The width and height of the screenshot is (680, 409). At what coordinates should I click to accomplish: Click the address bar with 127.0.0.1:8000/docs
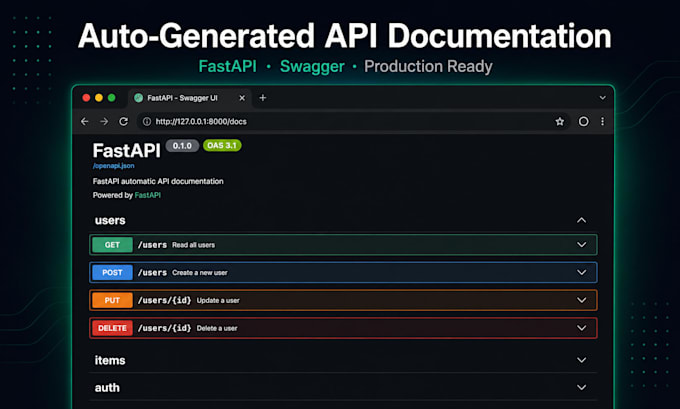(353, 121)
